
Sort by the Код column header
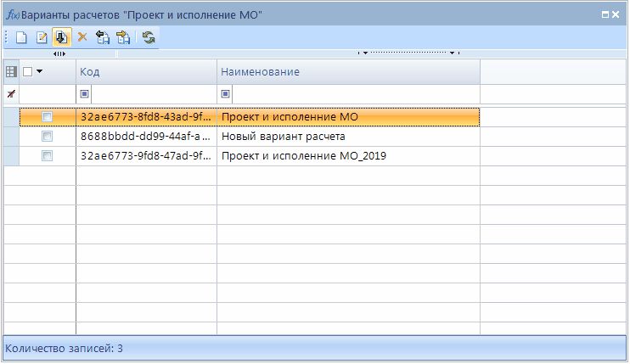[x=146, y=72]
